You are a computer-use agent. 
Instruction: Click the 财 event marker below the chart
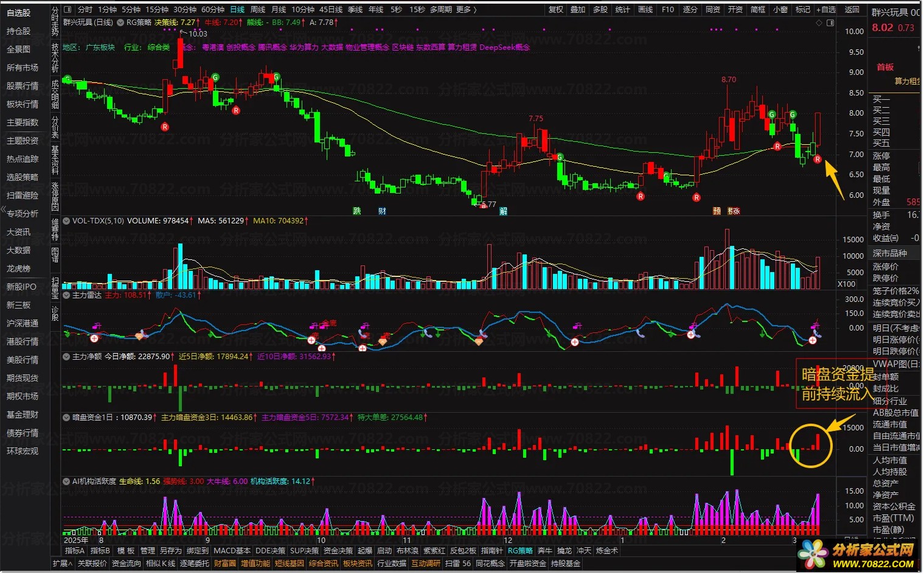[x=382, y=211]
